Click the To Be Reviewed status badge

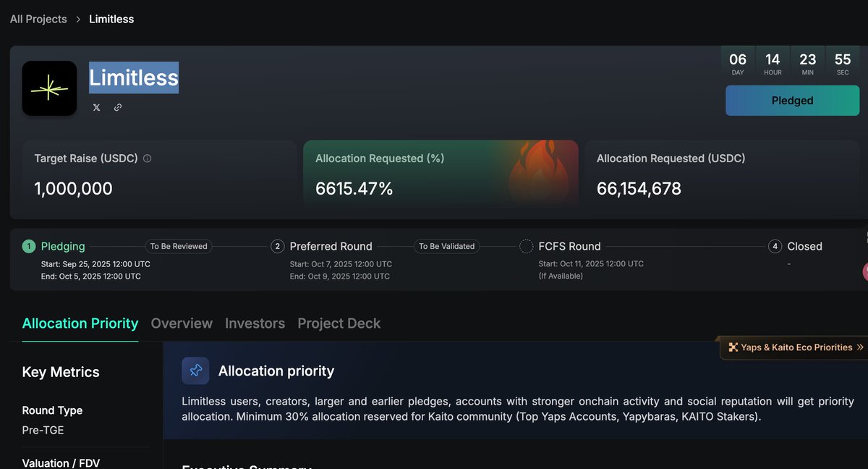[x=179, y=246]
